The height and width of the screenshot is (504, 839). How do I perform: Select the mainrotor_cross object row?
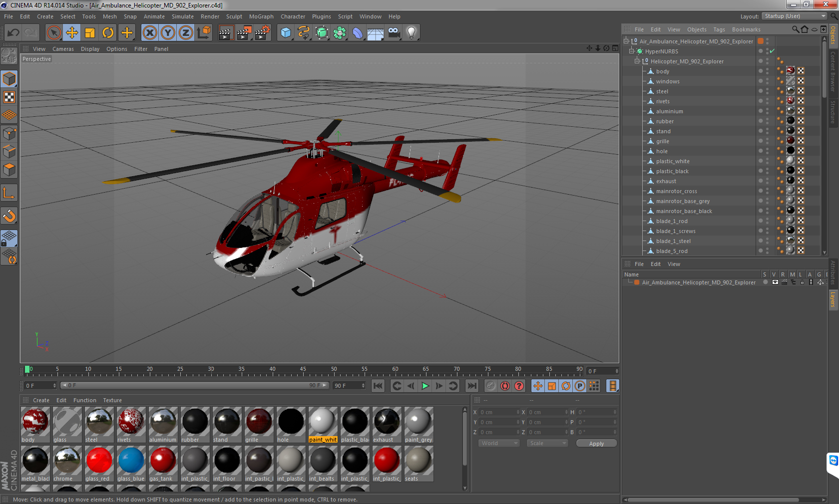click(677, 191)
